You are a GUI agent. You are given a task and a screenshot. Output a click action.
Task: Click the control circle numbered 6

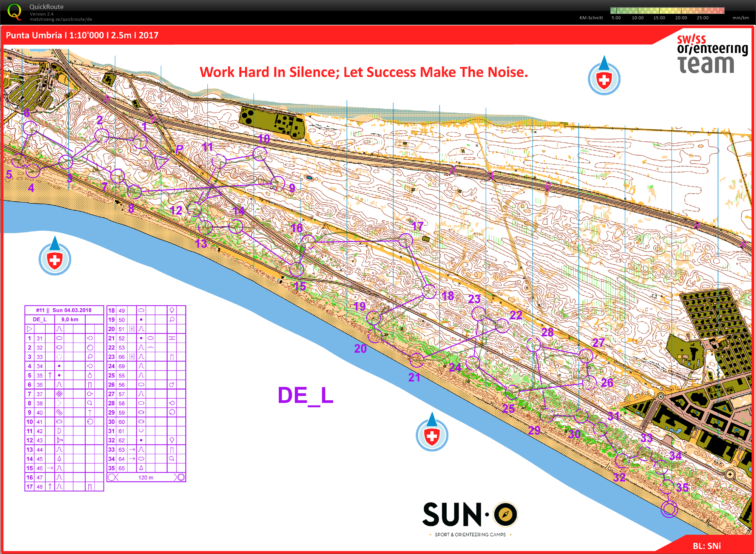[x=30, y=128]
